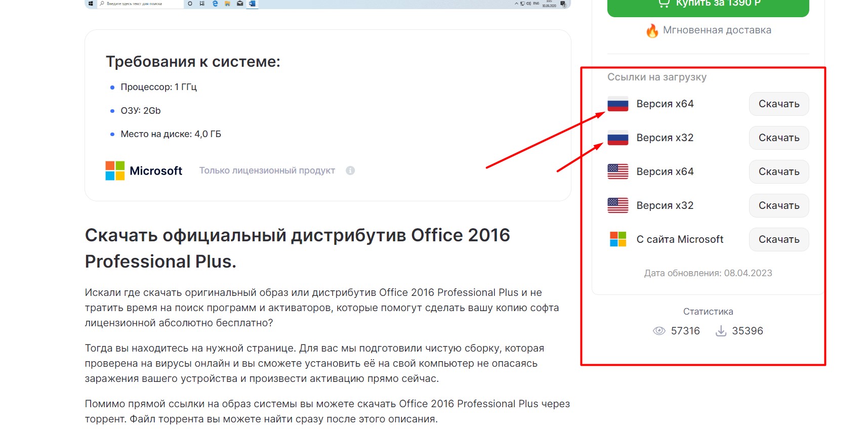
Task: Click the 'С сайта Microsoft' label
Action: coord(680,240)
